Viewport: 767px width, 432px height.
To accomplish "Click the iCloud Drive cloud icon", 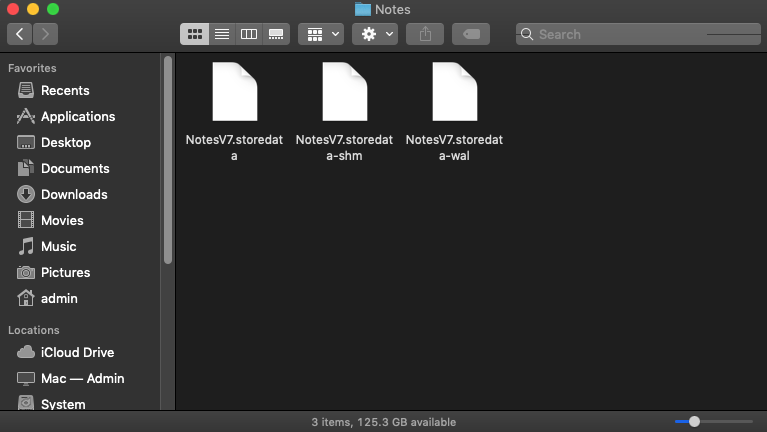I will tap(26, 352).
